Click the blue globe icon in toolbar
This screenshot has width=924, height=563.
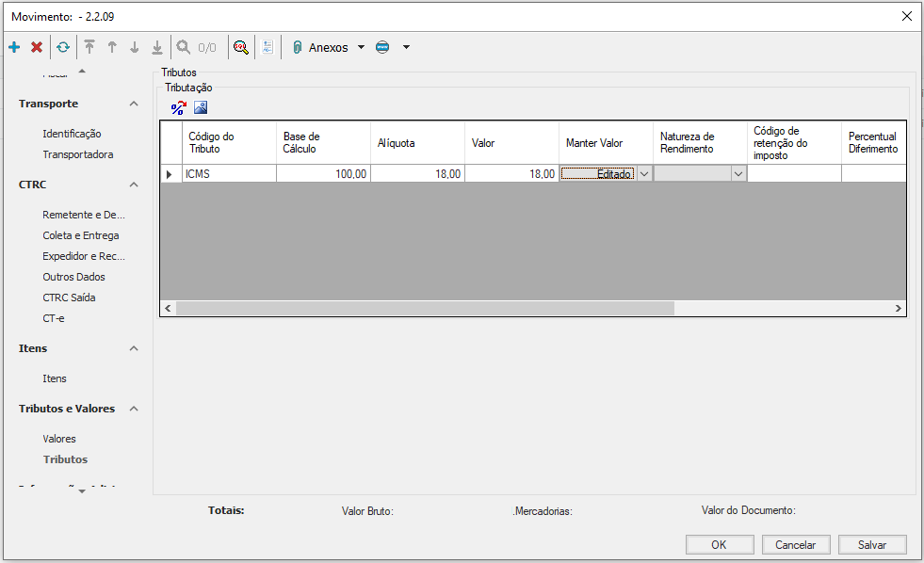point(382,47)
